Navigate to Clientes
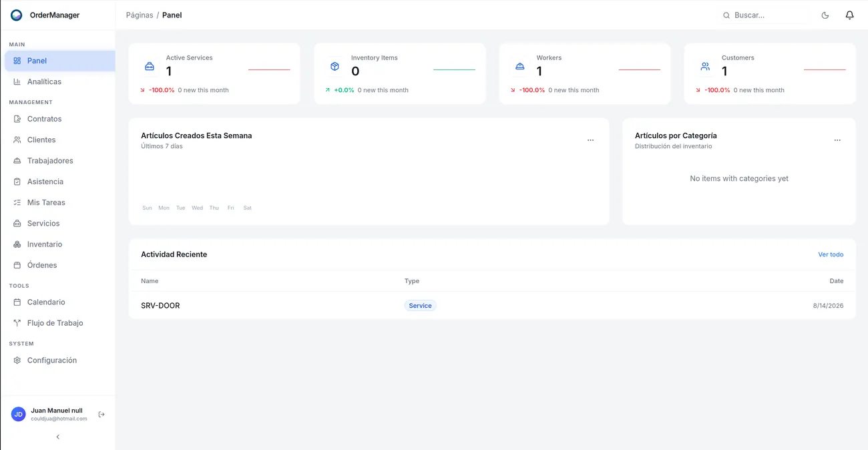The height and width of the screenshot is (450, 868). click(x=60, y=140)
